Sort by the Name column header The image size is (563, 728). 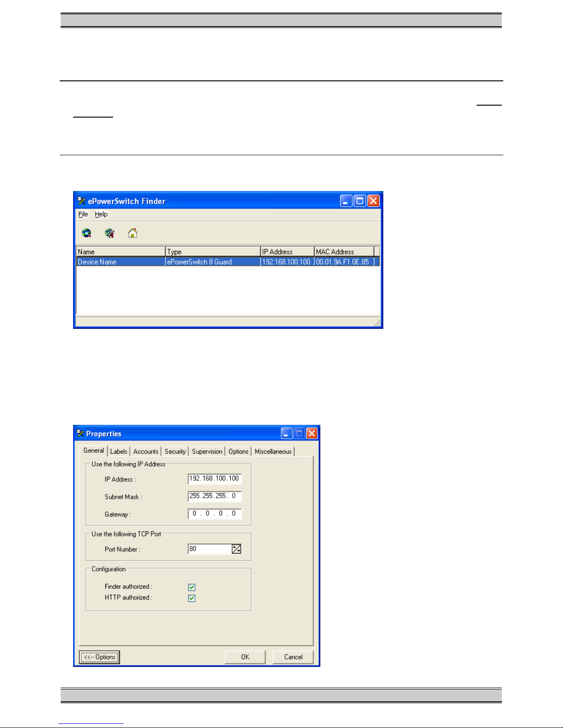(x=121, y=252)
